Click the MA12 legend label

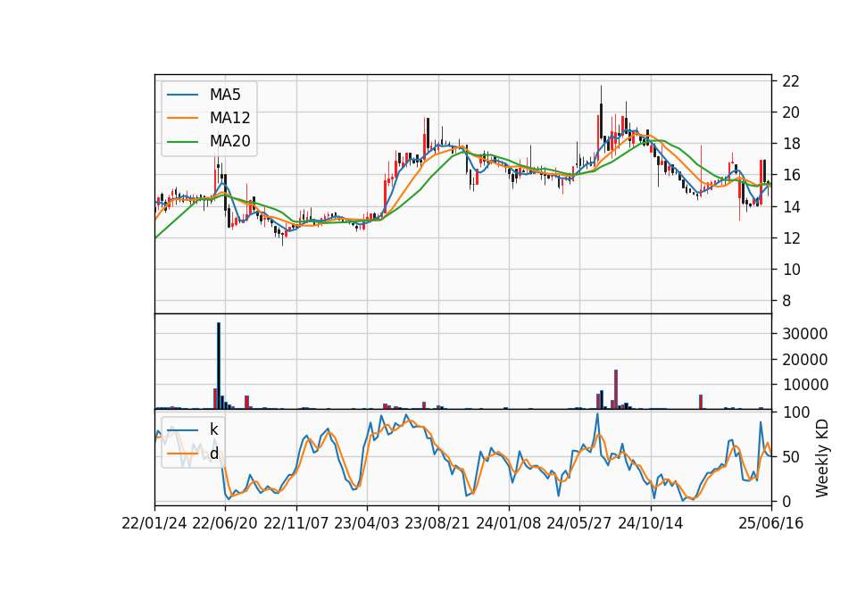[x=229, y=118]
